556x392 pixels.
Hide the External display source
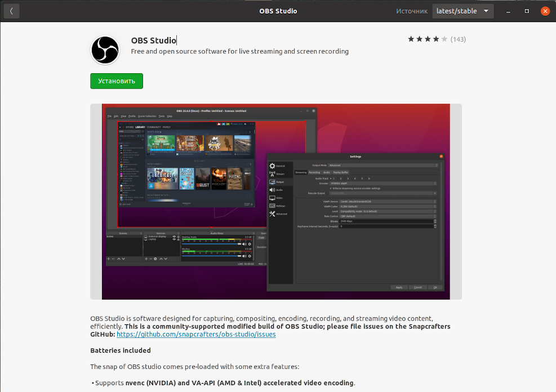[174, 237]
